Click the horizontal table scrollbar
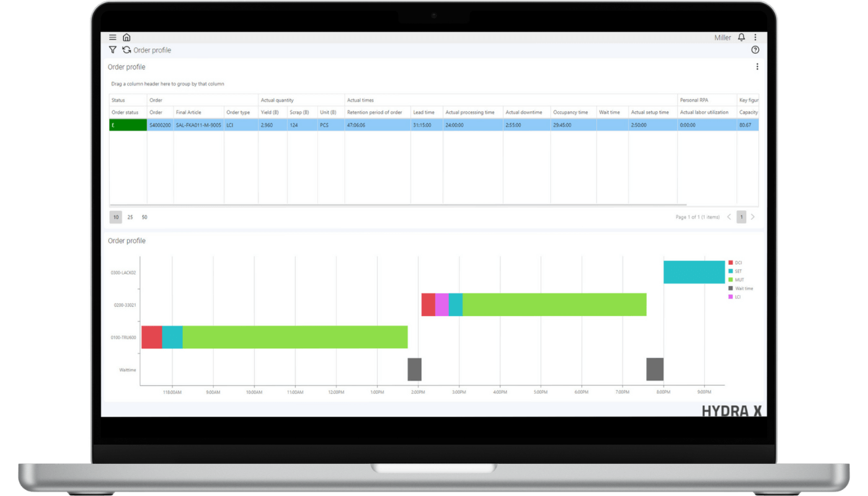The height and width of the screenshot is (496, 868). (x=398, y=205)
